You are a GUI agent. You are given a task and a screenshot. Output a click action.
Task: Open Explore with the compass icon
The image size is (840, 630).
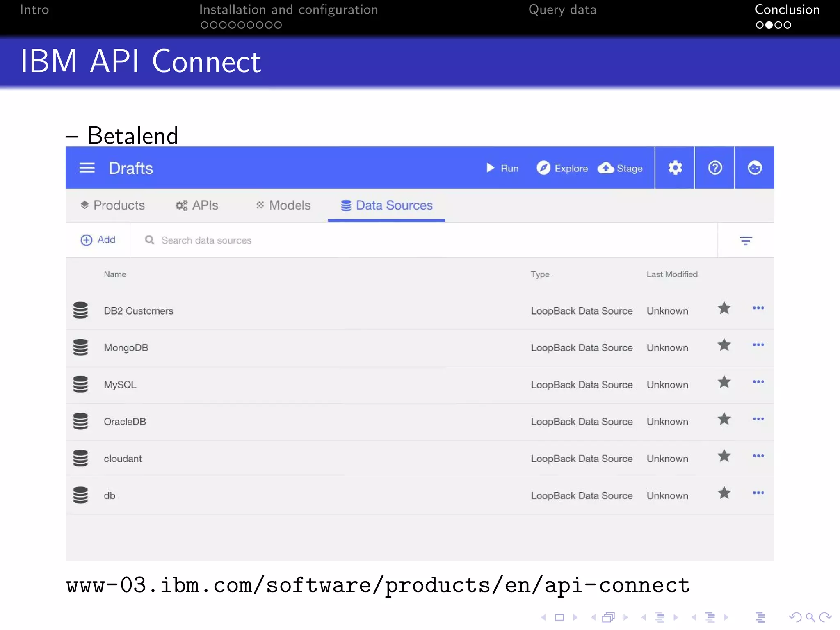(x=562, y=168)
